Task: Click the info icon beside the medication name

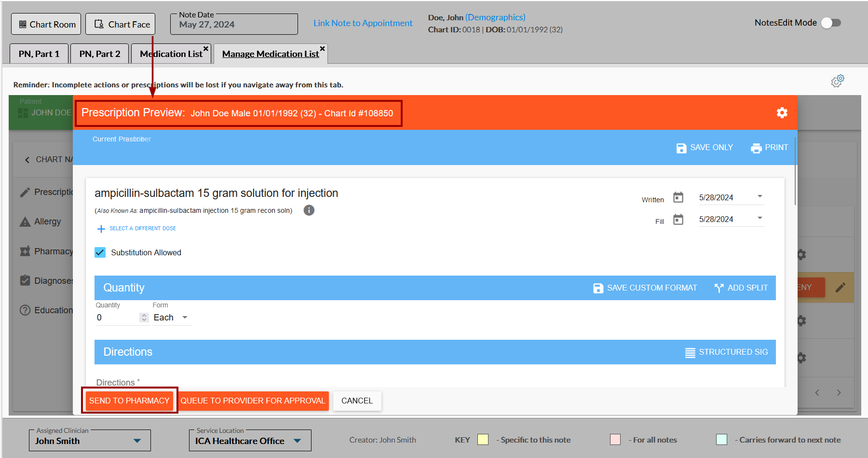Action: point(309,210)
